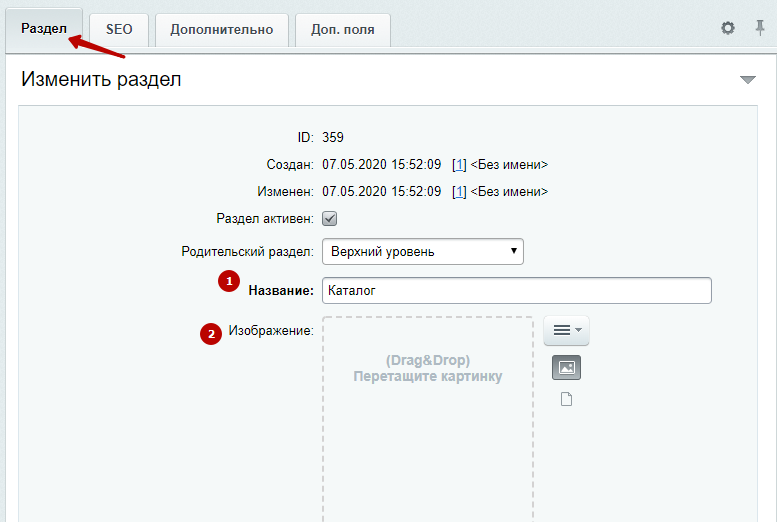Image resolution: width=777 pixels, height=522 pixels.
Task: Select the Создан date 07.05.2020 15:52:09
Action: tap(382, 165)
